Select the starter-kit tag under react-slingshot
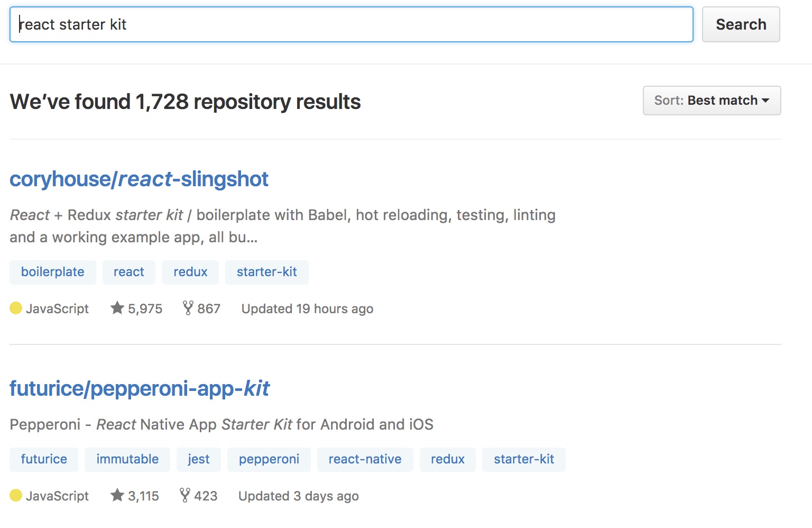Screen dimensions: 812x528 point(267,272)
